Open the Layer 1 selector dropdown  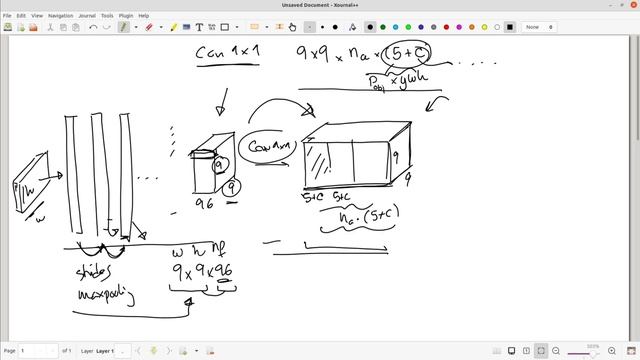tap(123, 351)
